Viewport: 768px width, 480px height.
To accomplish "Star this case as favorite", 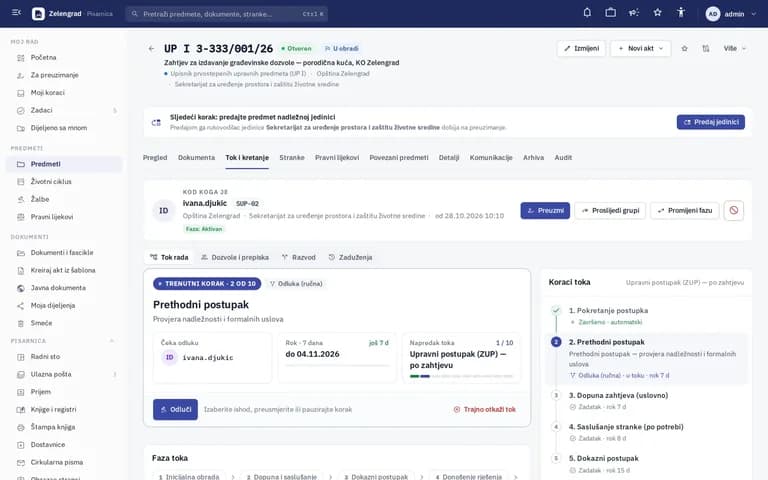I will click(684, 48).
